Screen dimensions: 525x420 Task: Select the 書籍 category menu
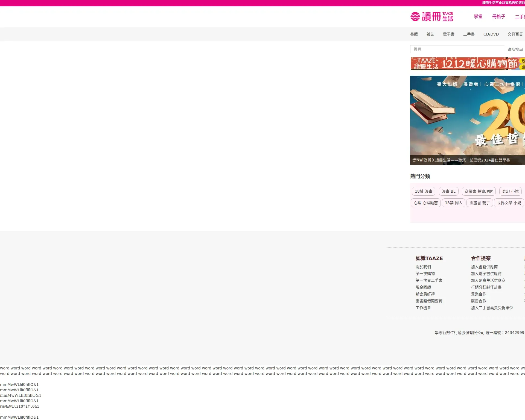pos(414,34)
